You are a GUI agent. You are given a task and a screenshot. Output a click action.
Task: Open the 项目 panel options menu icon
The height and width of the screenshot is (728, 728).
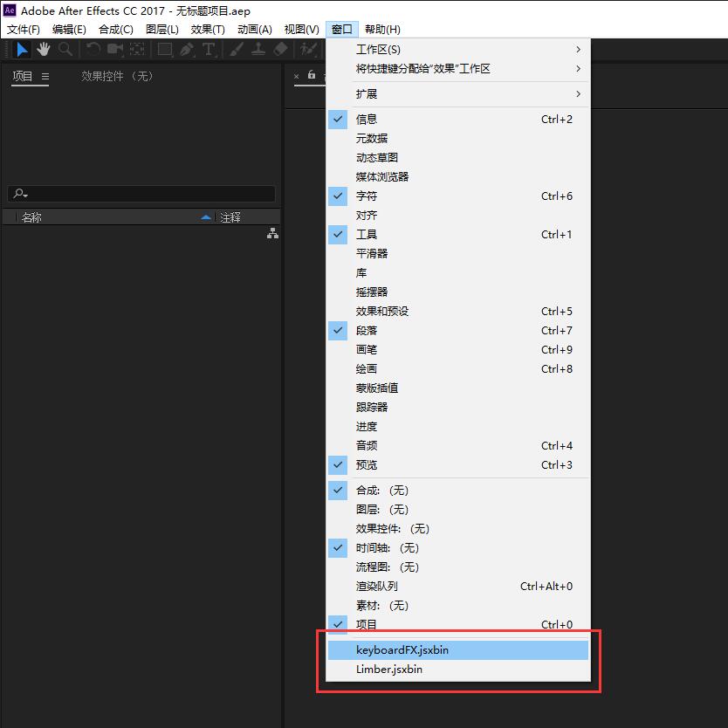coord(45,76)
